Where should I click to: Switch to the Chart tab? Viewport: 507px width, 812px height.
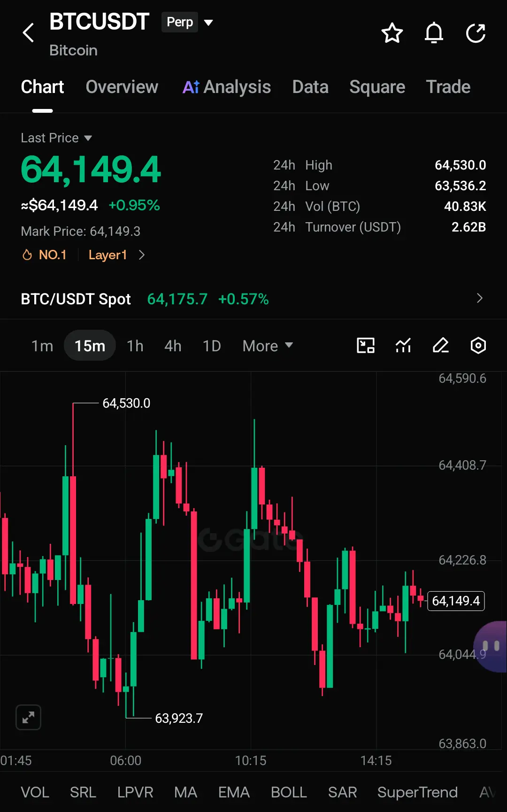click(x=42, y=87)
